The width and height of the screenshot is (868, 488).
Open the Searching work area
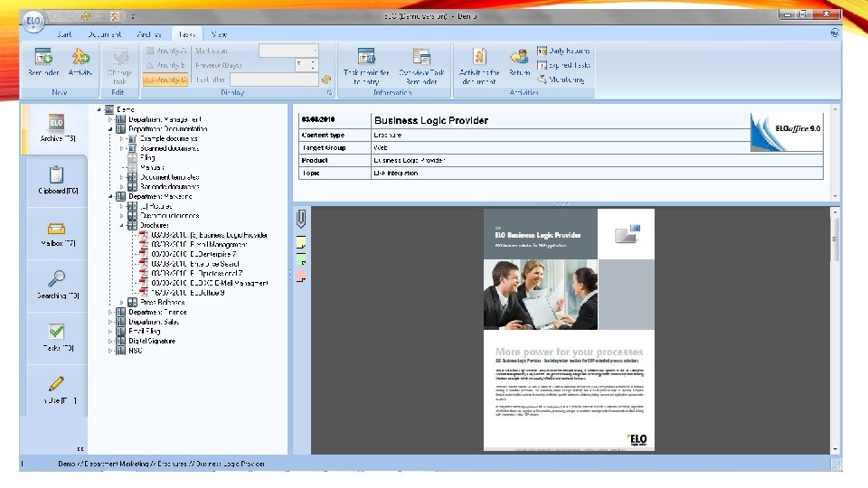coord(57,285)
